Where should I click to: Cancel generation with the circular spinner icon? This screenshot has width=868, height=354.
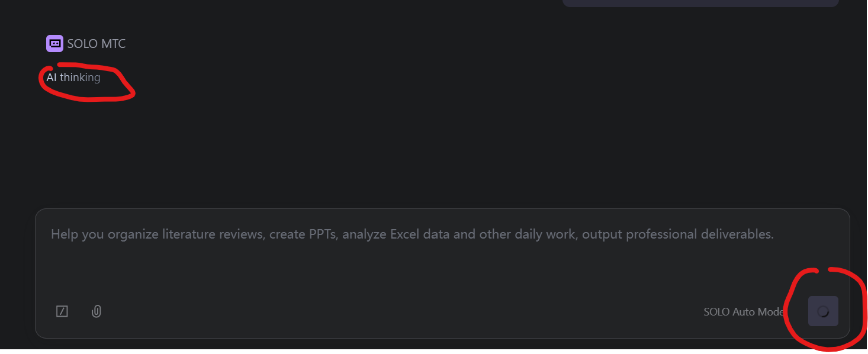(823, 311)
